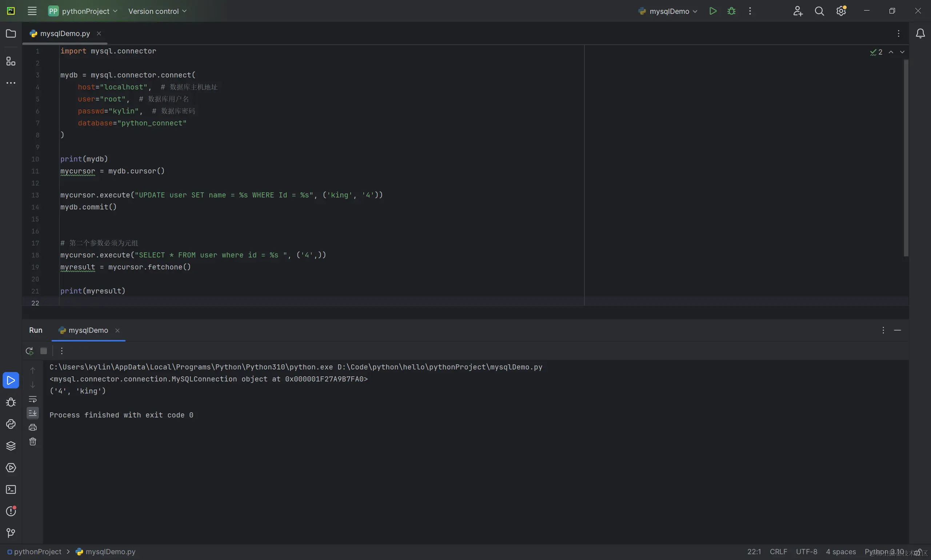Toggle scroll to end in console

pos(33,413)
